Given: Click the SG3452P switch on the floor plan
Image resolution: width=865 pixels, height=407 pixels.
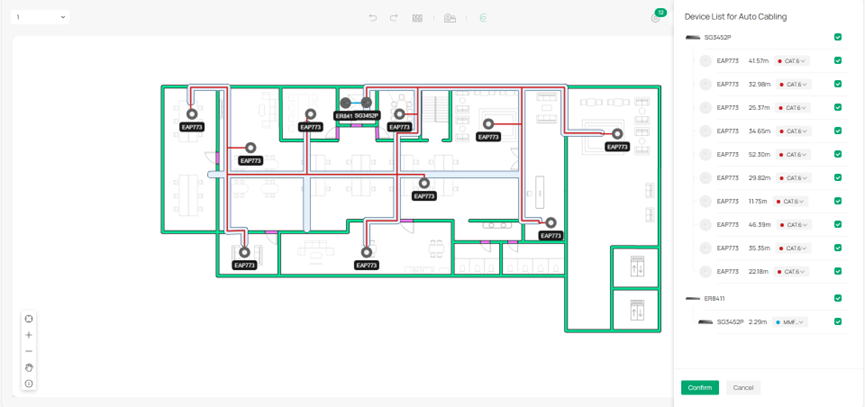Looking at the screenshot, I should 367,103.
